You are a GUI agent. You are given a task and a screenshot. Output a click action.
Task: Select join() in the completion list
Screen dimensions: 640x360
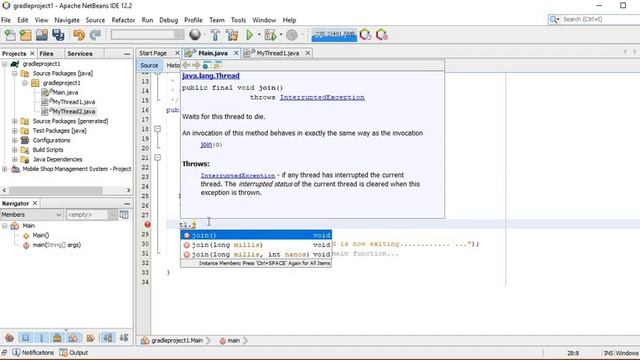coord(256,235)
